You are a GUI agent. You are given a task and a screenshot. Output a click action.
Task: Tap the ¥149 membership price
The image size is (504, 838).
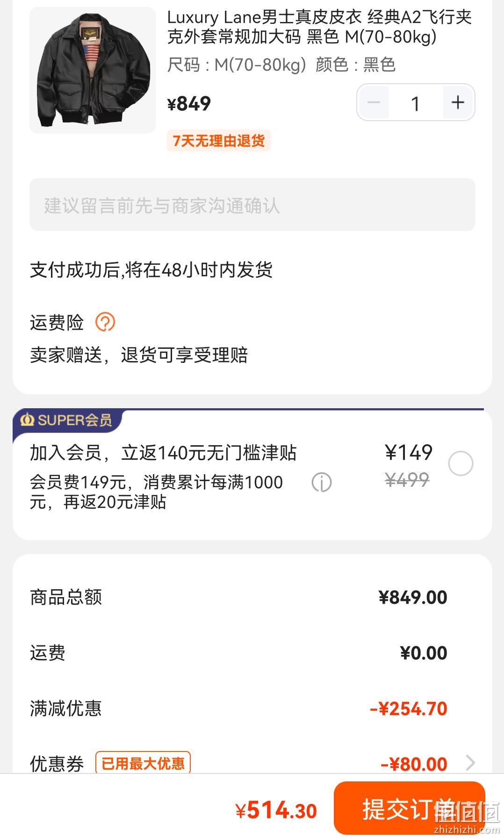pyautogui.click(x=409, y=452)
